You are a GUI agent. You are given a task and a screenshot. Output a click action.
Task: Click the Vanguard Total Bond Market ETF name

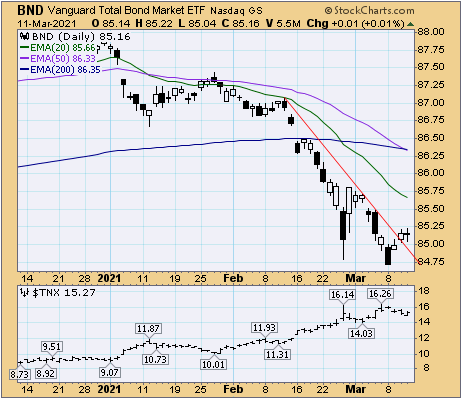pos(126,10)
